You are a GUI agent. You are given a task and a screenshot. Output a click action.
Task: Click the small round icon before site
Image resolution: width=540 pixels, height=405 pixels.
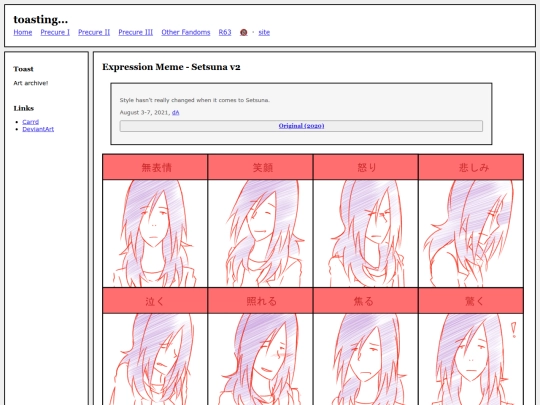pos(243,32)
